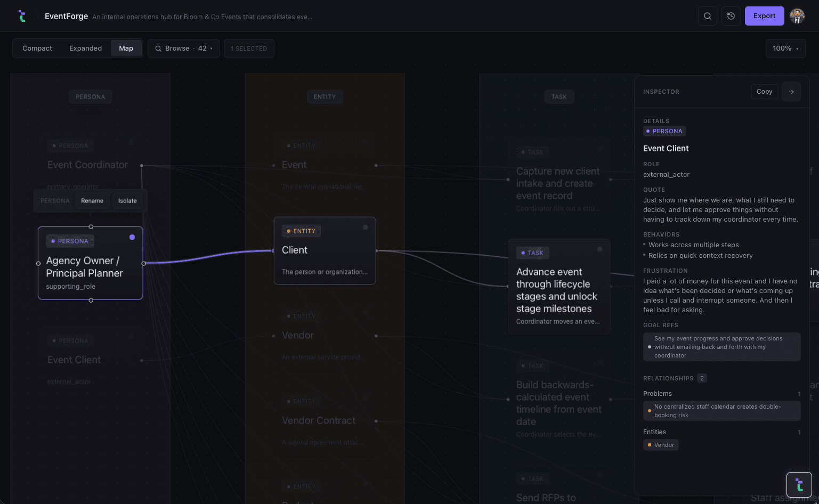Select the Build backwards-calculated timeline task card
This screenshot has height=504, width=819.
tap(559, 400)
